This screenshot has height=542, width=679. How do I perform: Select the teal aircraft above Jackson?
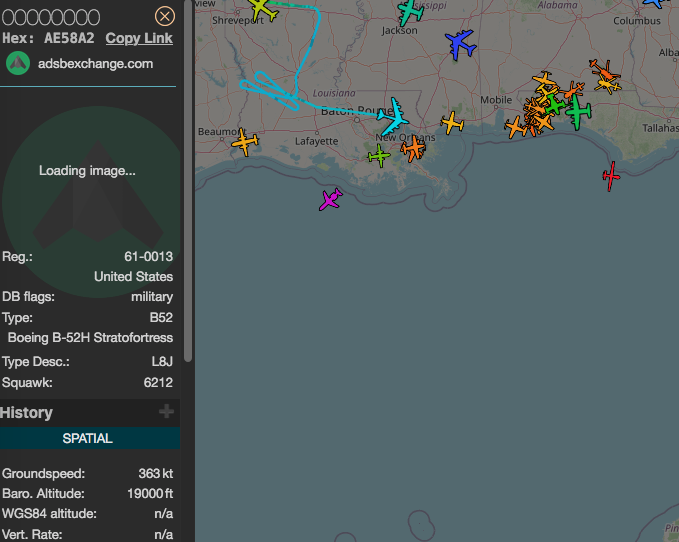[409, 12]
